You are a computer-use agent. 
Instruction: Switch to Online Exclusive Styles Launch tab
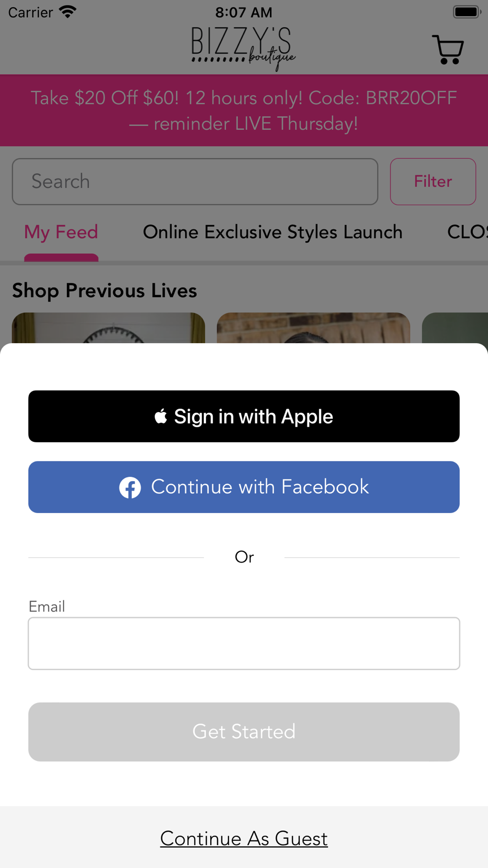point(273,232)
